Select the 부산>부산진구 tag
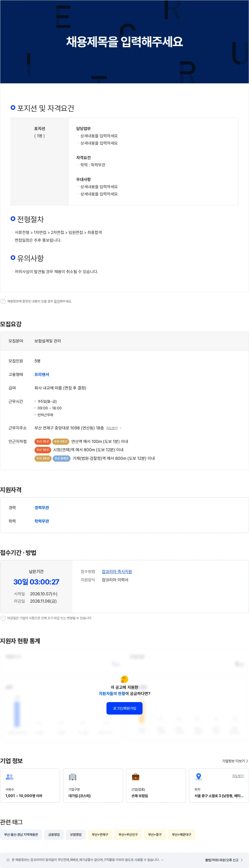249x868 pixels. [x=128, y=834]
